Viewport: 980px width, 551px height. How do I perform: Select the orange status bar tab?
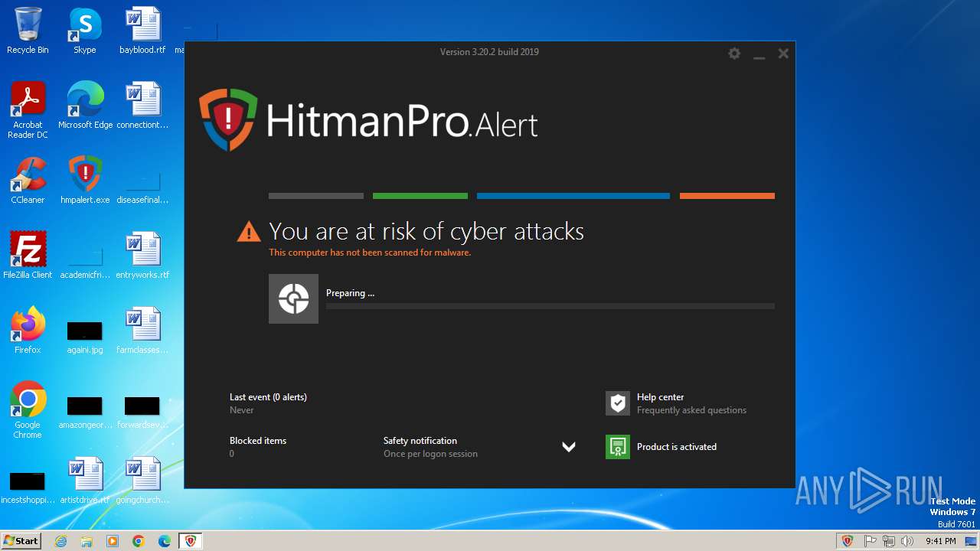[727, 196]
